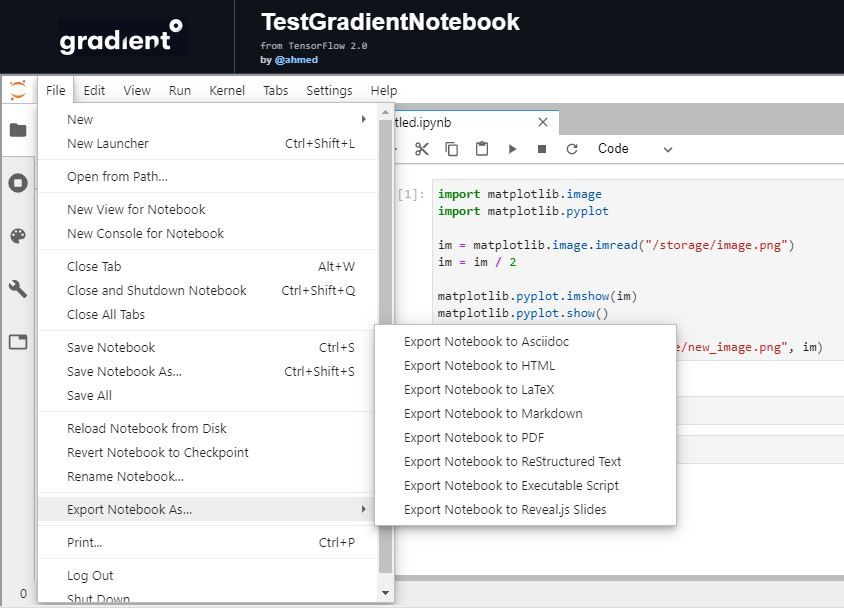Open the commands palette icon
Image resolution: width=844 pixels, height=611 pixels.
click(x=18, y=236)
